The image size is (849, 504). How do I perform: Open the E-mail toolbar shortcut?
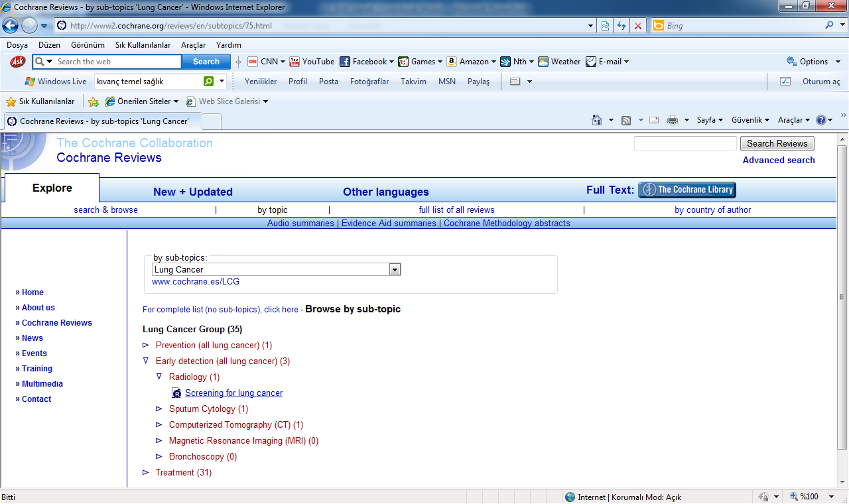607,62
